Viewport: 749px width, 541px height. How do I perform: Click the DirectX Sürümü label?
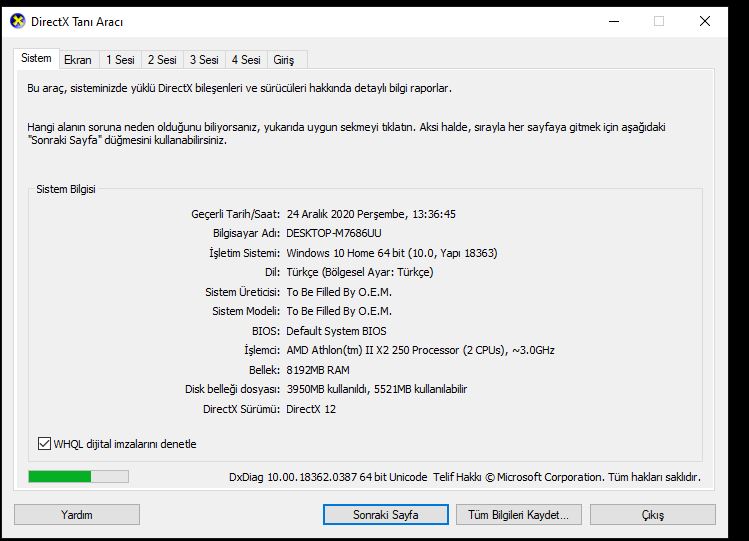click(x=242, y=409)
